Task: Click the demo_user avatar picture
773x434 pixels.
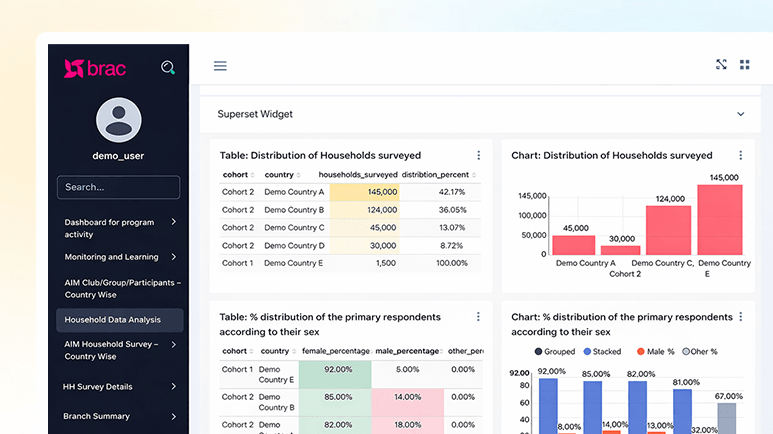Action: (x=119, y=120)
